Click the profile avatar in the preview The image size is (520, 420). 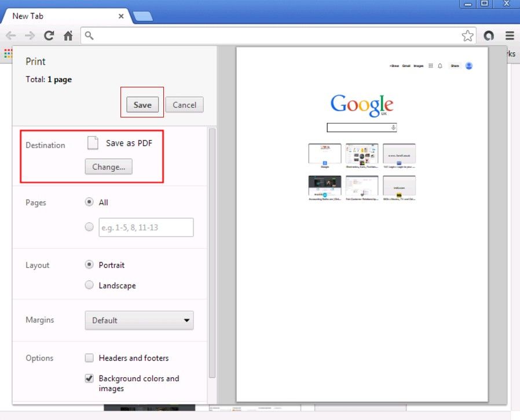(x=469, y=65)
